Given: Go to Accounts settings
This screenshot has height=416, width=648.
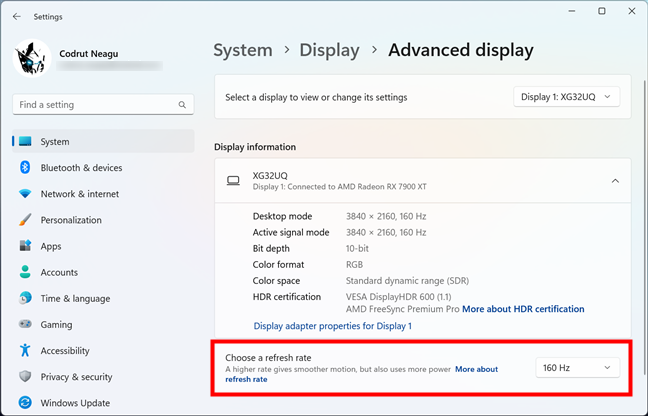Looking at the screenshot, I should (103, 272).
